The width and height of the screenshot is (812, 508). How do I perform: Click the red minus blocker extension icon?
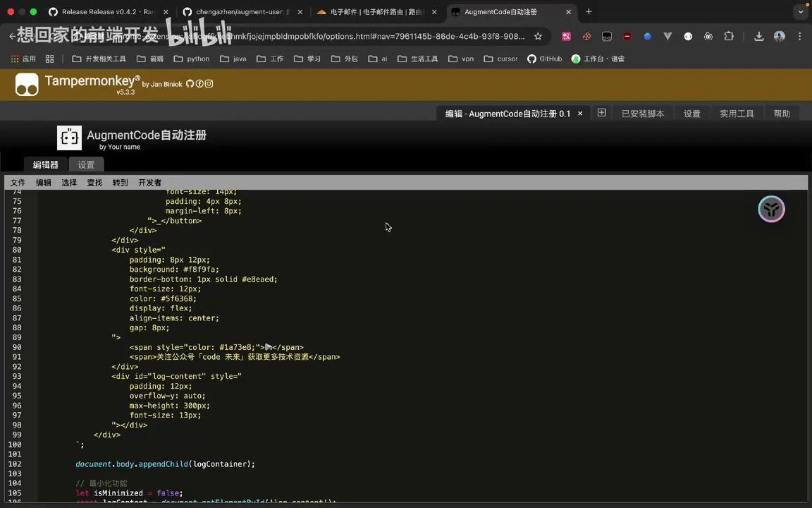(627, 36)
